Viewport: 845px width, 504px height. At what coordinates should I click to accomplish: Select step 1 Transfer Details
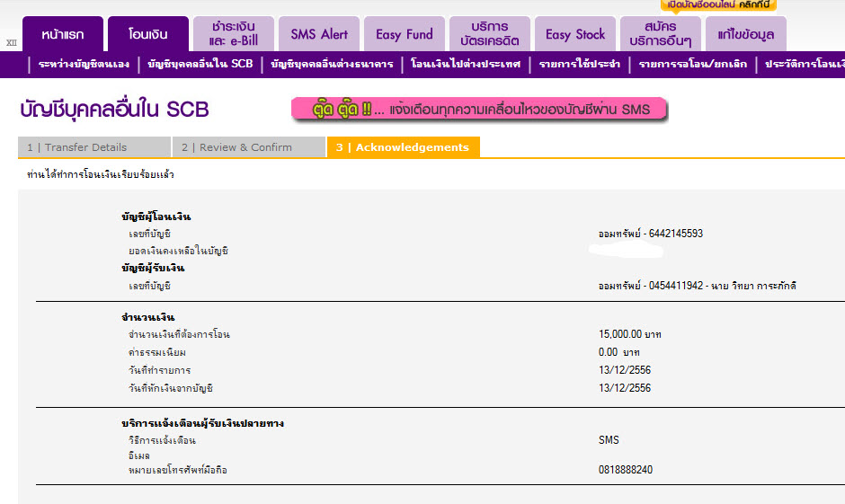94,147
